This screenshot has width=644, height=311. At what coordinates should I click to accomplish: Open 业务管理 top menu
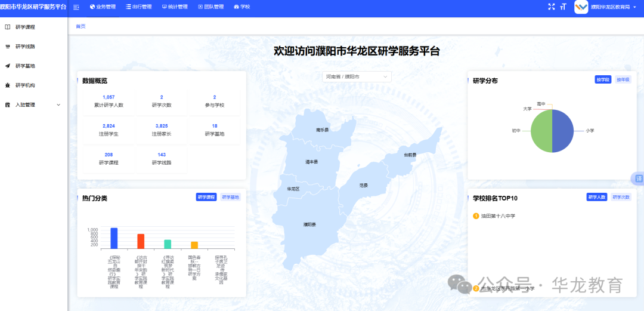pos(103,7)
